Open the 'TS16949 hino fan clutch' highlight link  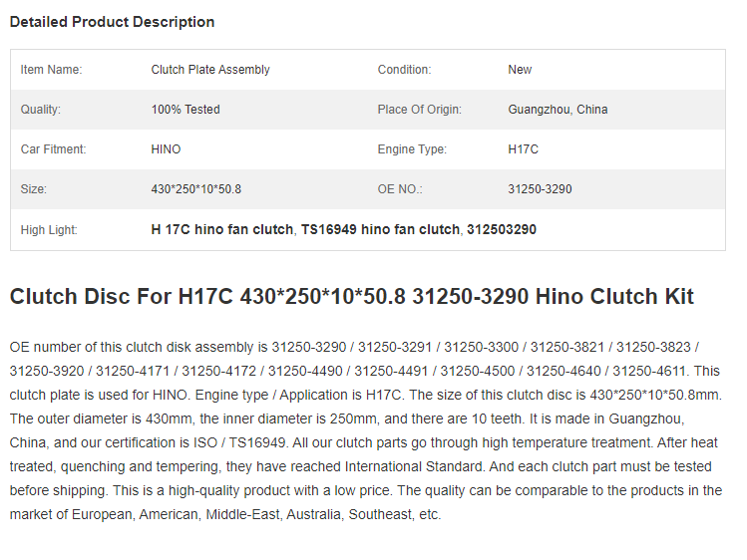(380, 230)
